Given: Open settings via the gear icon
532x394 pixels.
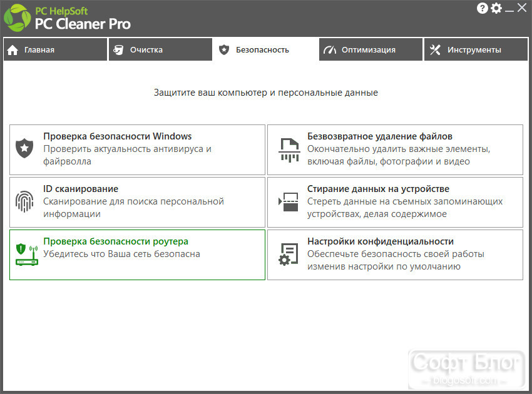Looking at the screenshot, I should point(496,8).
